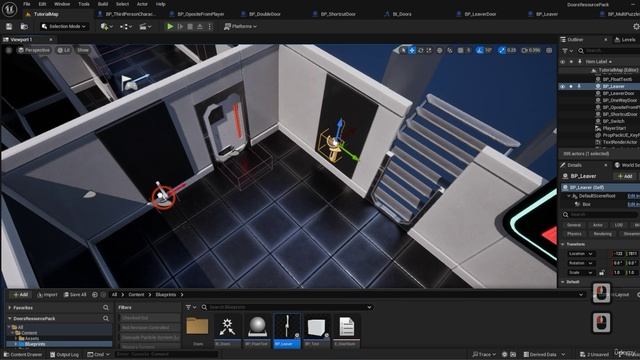640x360 pixels.
Task: Toggle rotation angle snapping
Action: coord(480,50)
